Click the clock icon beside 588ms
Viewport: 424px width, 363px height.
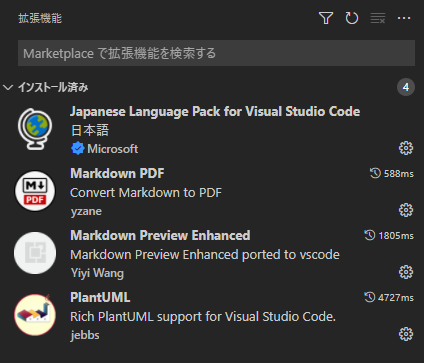(x=375, y=173)
